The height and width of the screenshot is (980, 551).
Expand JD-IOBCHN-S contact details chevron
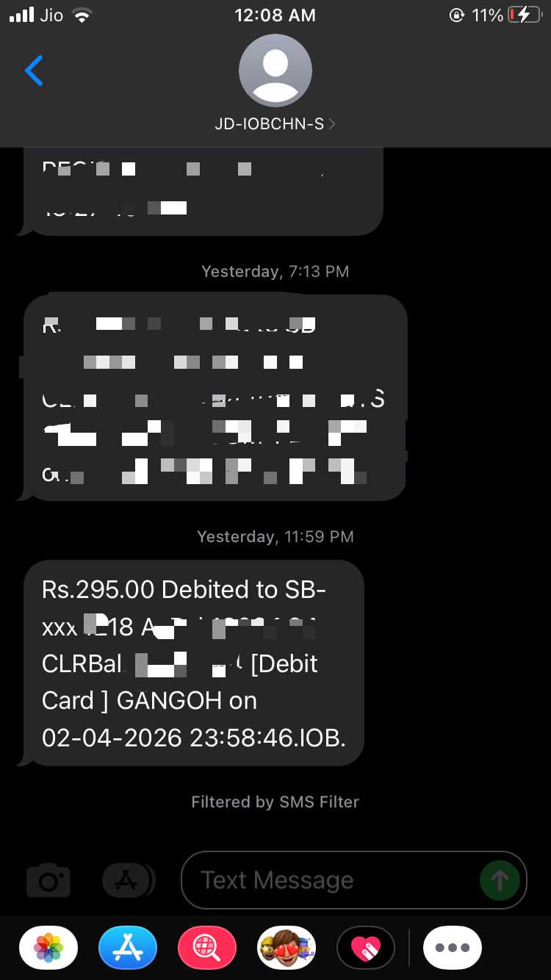tap(332, 124)
